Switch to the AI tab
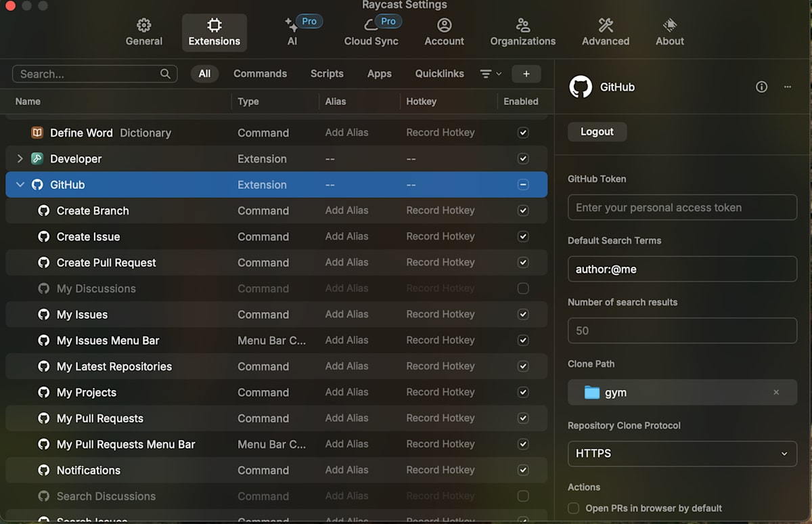812x524 pixels. pyautogui.click(x=292, y=32)
